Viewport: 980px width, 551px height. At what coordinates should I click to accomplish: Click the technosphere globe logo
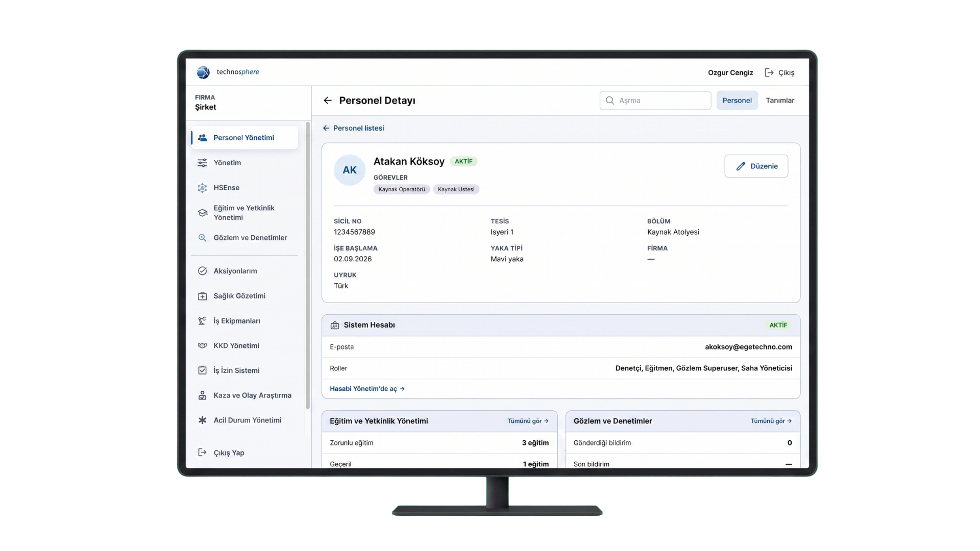coord(203,72)
